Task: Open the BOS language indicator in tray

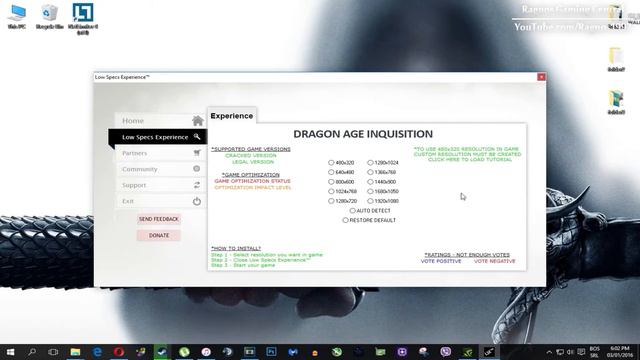Action: pos(595,352)
